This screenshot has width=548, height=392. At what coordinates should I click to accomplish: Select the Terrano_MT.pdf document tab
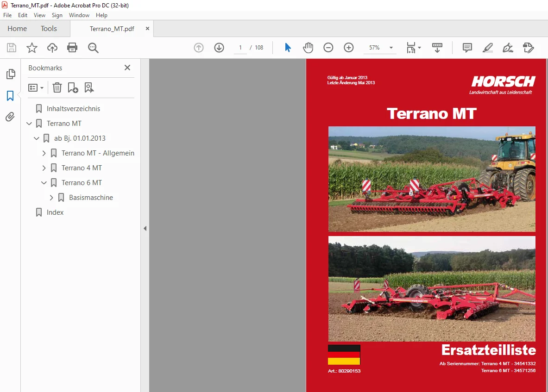pyautogui.click(x=112, y=29)
